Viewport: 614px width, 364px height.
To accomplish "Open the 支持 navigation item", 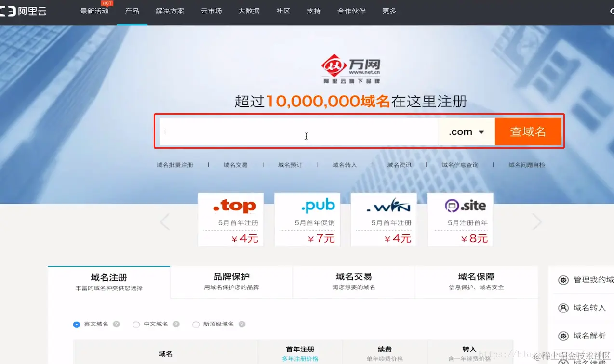I will coord(314,11).
